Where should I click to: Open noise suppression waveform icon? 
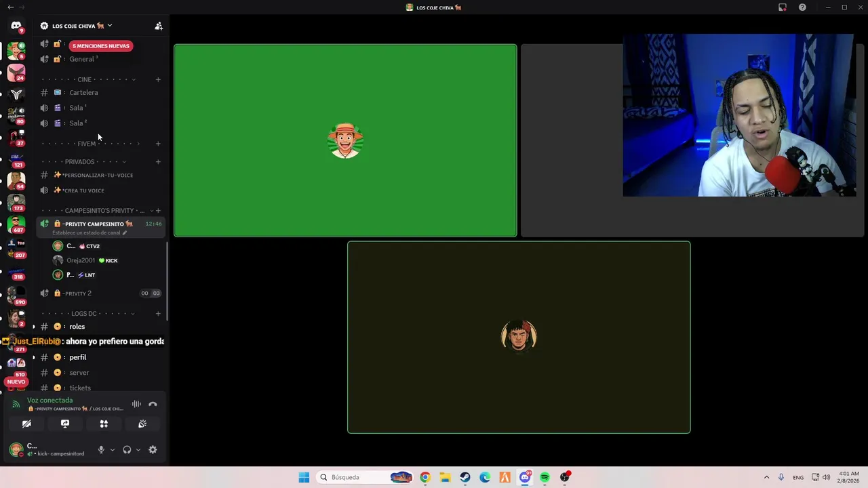[x=136, y=404]
